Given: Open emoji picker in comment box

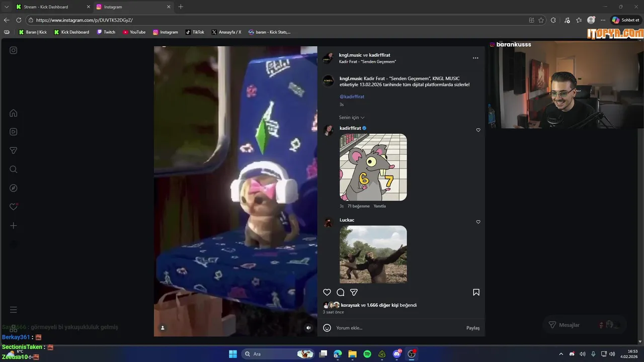Looking at the screenshot, I should pos(327,328).
